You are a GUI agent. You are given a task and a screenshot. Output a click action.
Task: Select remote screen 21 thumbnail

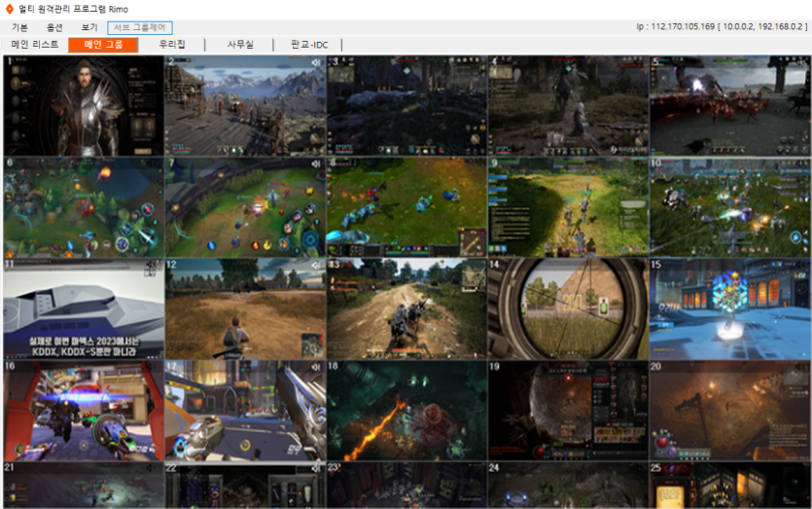84,486
